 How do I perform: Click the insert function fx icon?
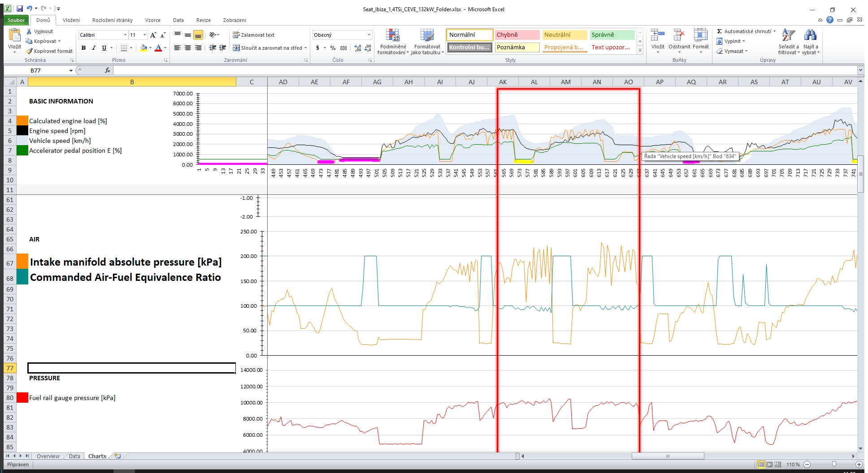pyautogui.click(x=108, y=70)
